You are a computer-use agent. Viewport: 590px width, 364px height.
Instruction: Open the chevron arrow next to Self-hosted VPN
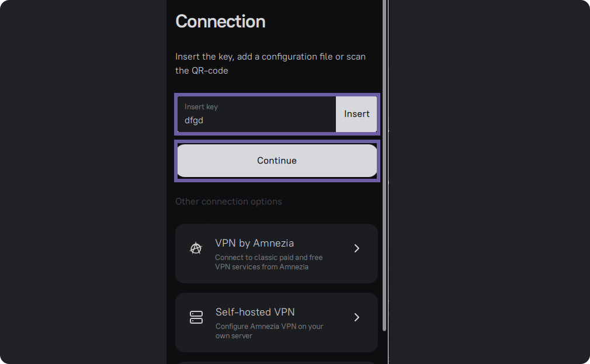(357, 317)
